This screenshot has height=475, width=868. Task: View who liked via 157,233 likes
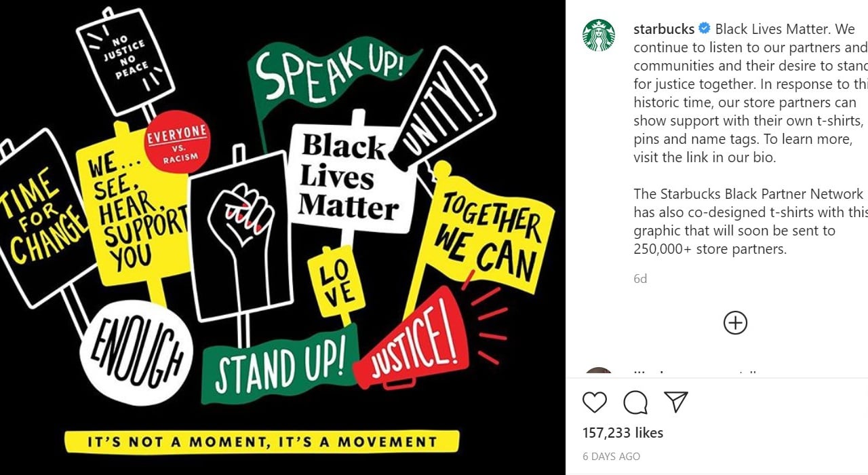pyautogui.click(x=623, y=433)
